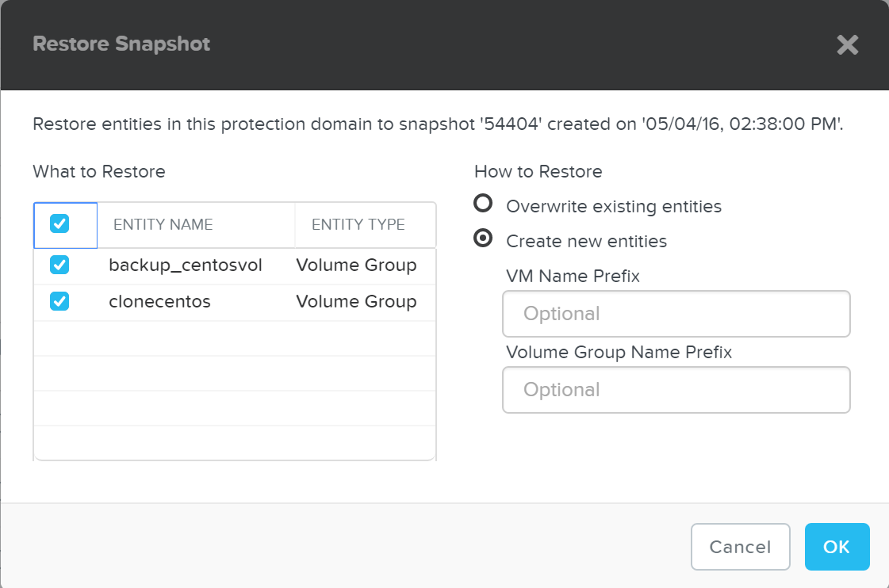This screenshot has width=889, height=588.
Task: Click the VM Name Prefix label
Action: (573, 276)
